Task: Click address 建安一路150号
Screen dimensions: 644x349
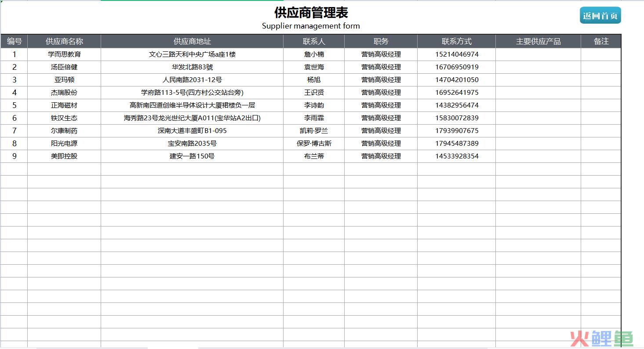Action: tap(192, 156)
